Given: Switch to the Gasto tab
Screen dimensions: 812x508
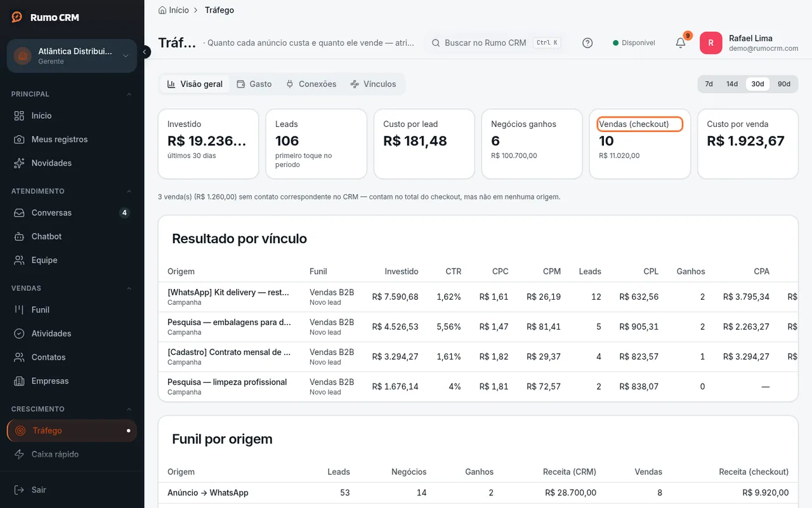Looking at the screenshot, I should [x=254, y=84].
